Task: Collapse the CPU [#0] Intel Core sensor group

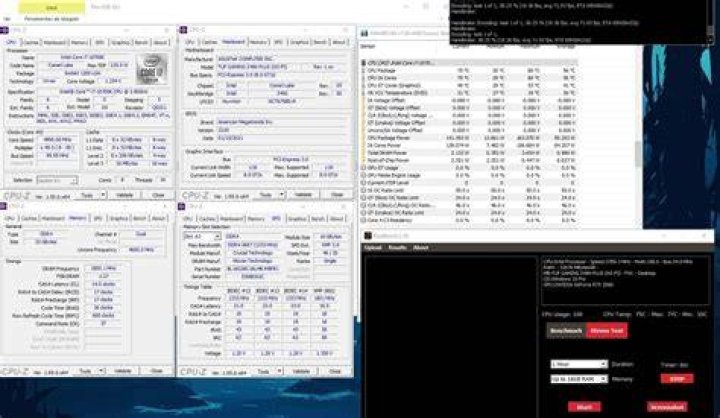Action: point(364,63)
